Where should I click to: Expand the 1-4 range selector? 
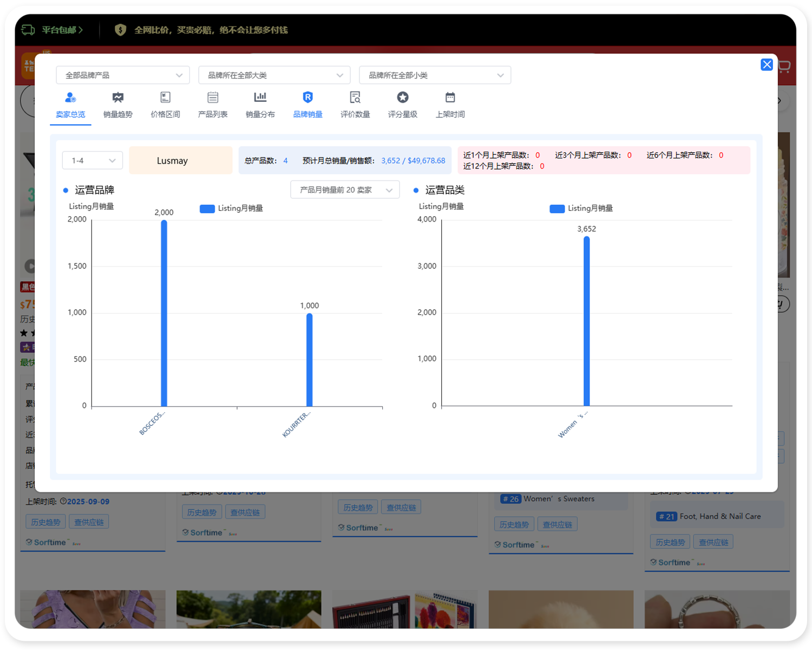click(93, 160)
